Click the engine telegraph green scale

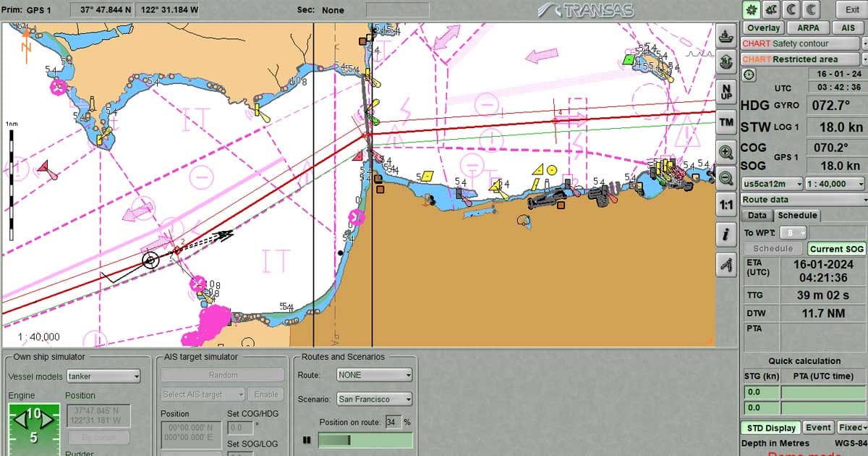tap(33, 430)
